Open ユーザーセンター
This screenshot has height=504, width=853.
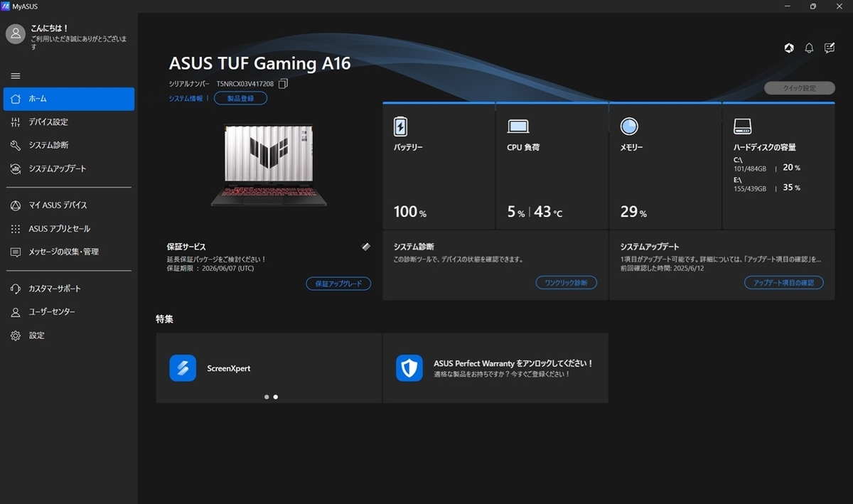tap(69, 312)
